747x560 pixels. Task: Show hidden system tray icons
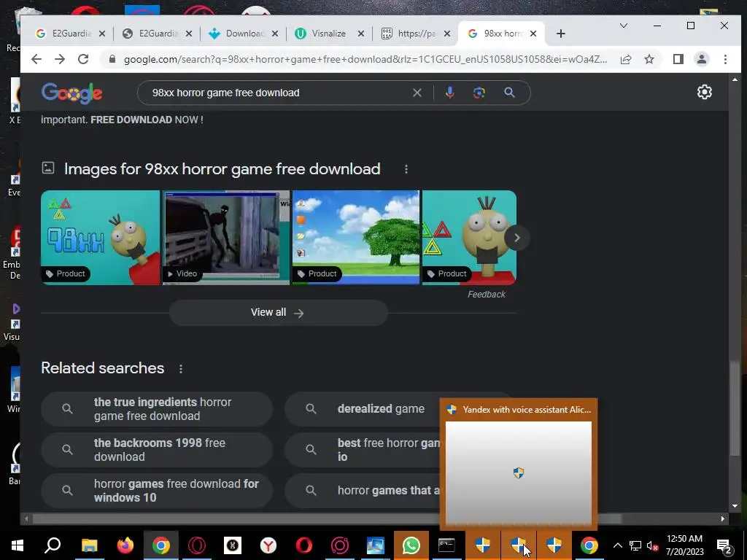[x=617, y=545]
